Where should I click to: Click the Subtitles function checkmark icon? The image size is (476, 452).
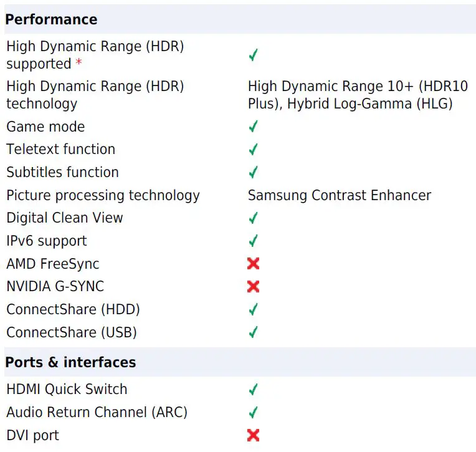click(253, 172)
